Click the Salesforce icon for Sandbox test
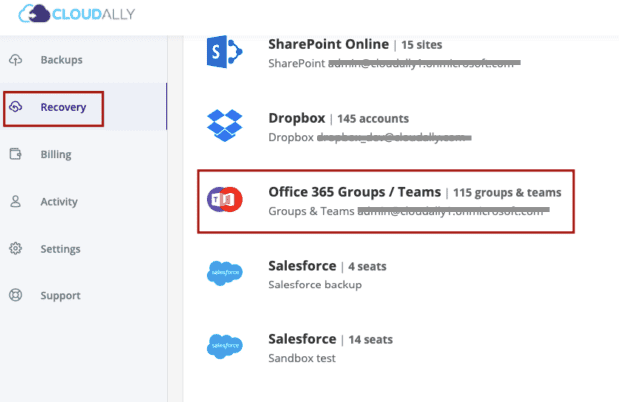Image resolution: width=619 pixels, height=402 pixels. coord(225,346)
